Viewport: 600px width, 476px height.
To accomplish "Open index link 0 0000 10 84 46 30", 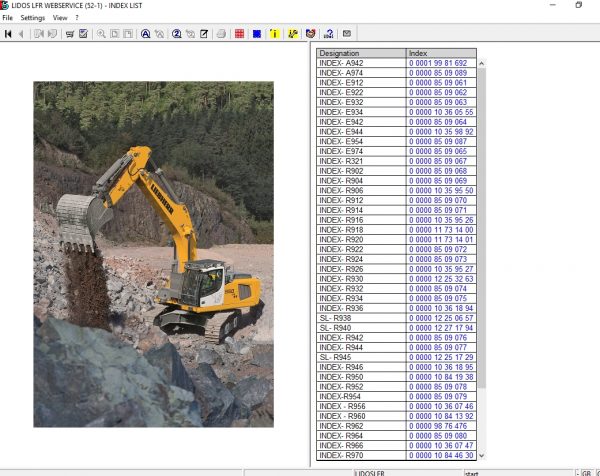I will coord(441,455).
